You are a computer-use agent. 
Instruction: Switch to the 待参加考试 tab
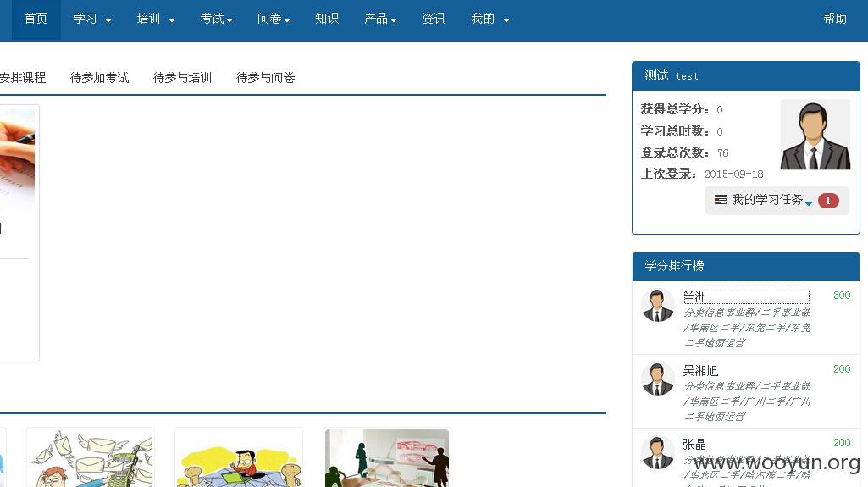tap(100, 78)
